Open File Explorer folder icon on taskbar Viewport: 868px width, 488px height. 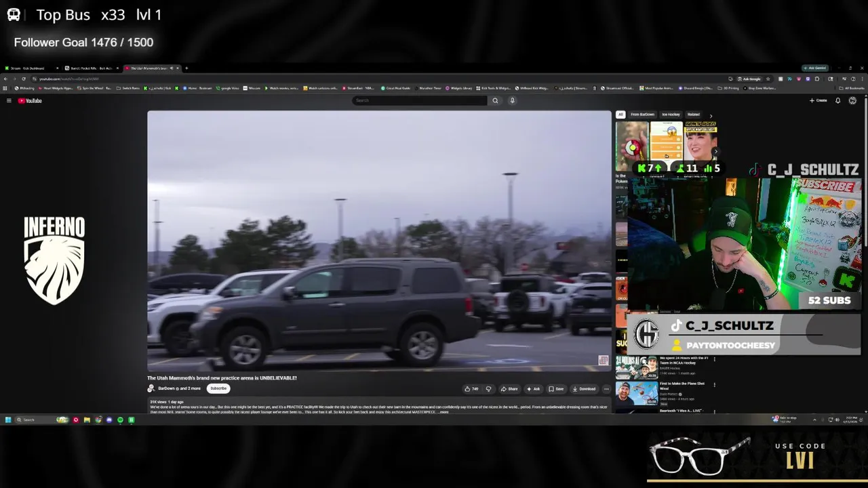[87, 420]
